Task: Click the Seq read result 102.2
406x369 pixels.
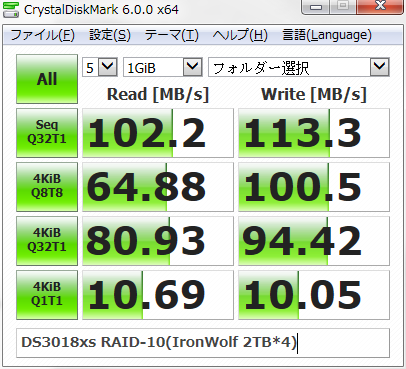Action: [158, 133]
